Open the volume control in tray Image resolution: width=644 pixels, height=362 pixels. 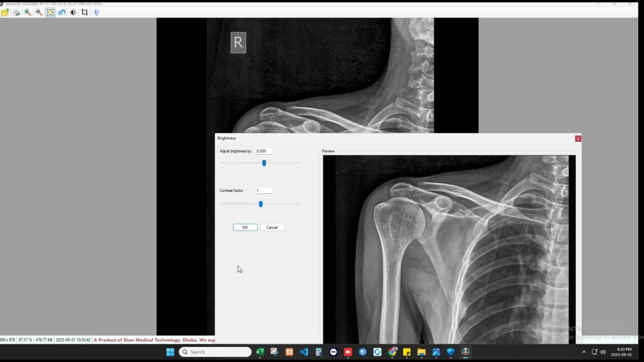[603, 352]
